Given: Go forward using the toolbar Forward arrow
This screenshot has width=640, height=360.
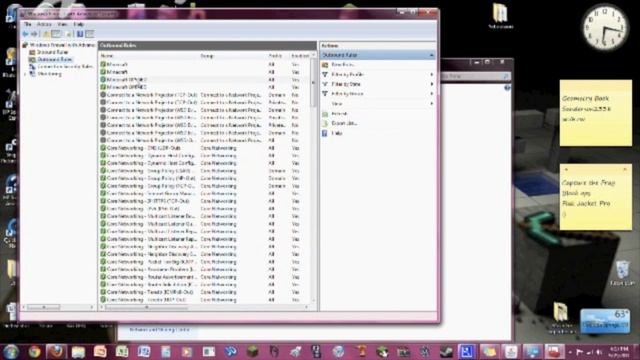Looking at the screenshot, I should [34, 34].
